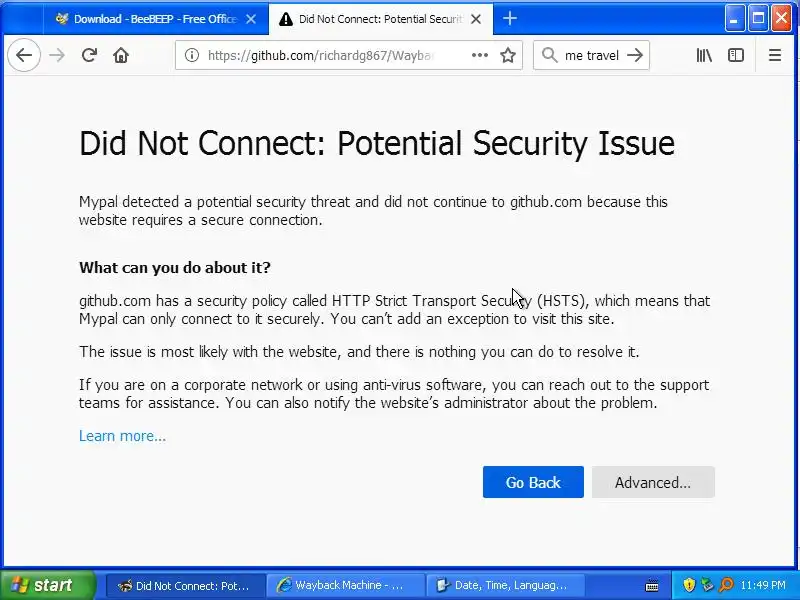Open page actions three-dot menu
800x600 pixels.
point(480,56)
